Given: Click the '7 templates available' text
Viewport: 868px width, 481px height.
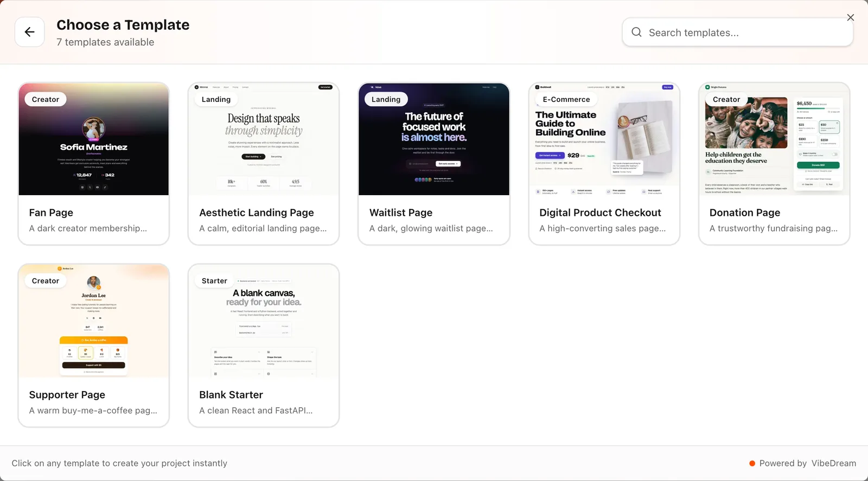Looking at the screenshot, I should point(105,42).
